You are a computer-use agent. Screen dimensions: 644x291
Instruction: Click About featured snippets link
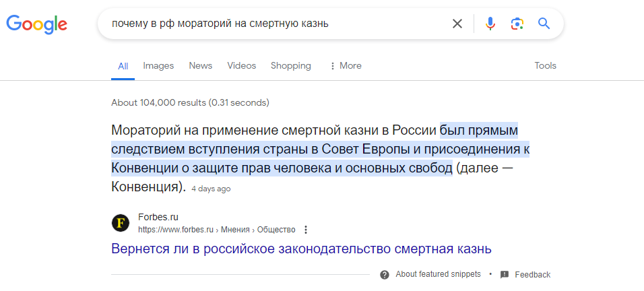click(x=438, y=274)
